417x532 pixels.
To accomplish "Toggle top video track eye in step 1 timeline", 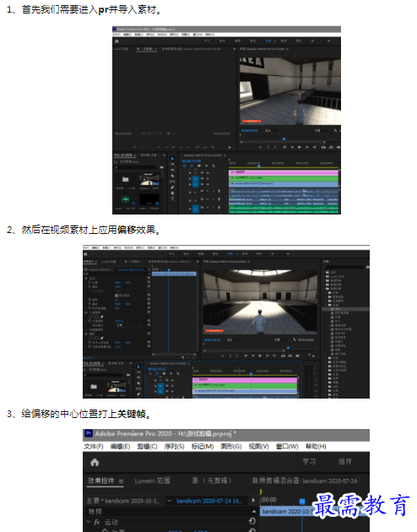I will pyautogui.click(x=208, y=173).
